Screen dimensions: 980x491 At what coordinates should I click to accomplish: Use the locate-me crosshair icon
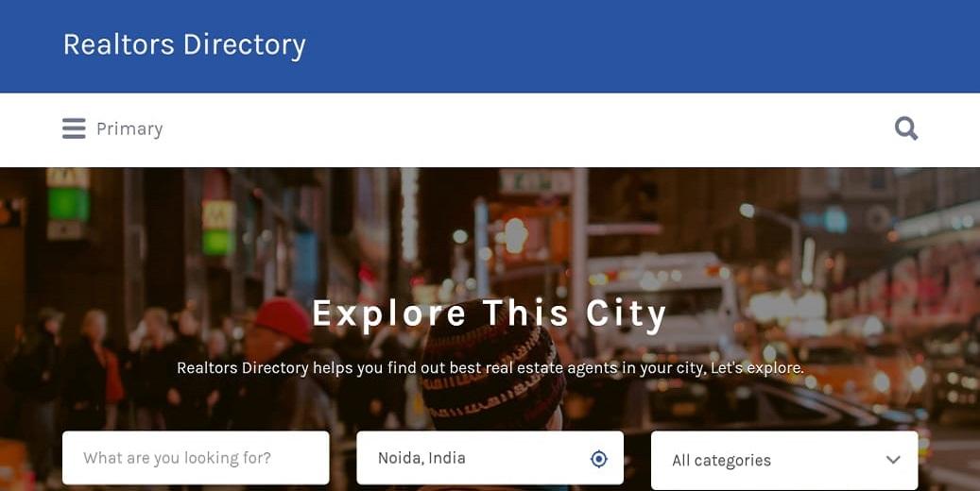tap(599, 459)
